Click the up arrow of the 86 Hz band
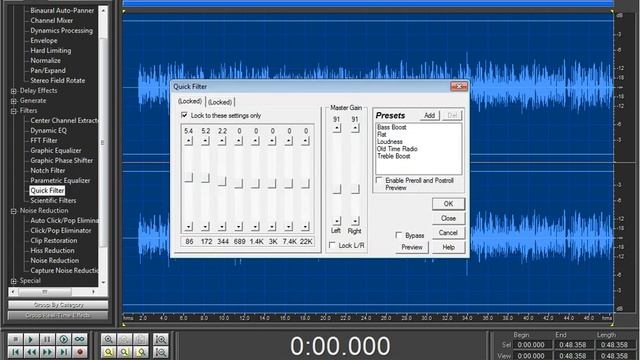Viewport: 640px width, 360px height. (x=188, y=141)
